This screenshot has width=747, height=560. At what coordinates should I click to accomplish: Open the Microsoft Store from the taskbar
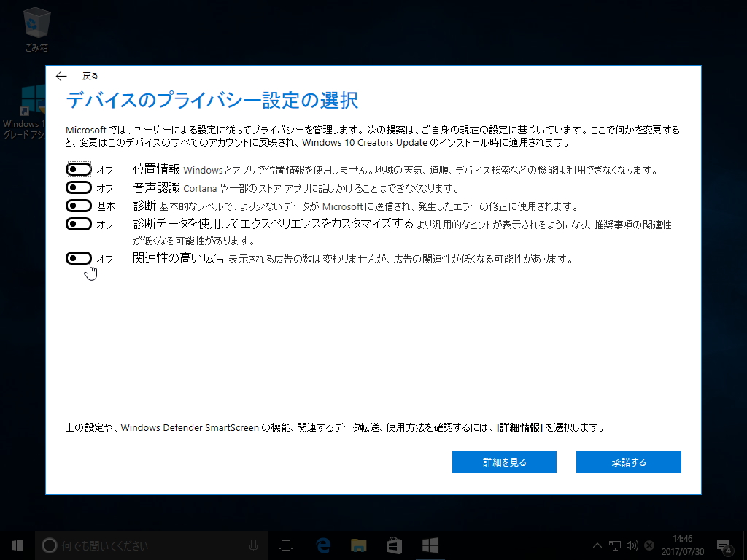click(x=392, y=545)
